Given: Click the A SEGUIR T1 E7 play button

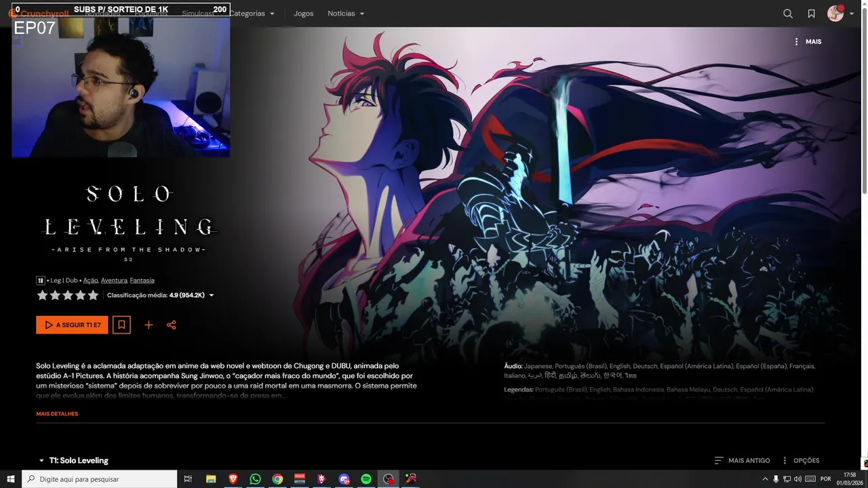Looking at the screenshot, I should tap(72, 325).
